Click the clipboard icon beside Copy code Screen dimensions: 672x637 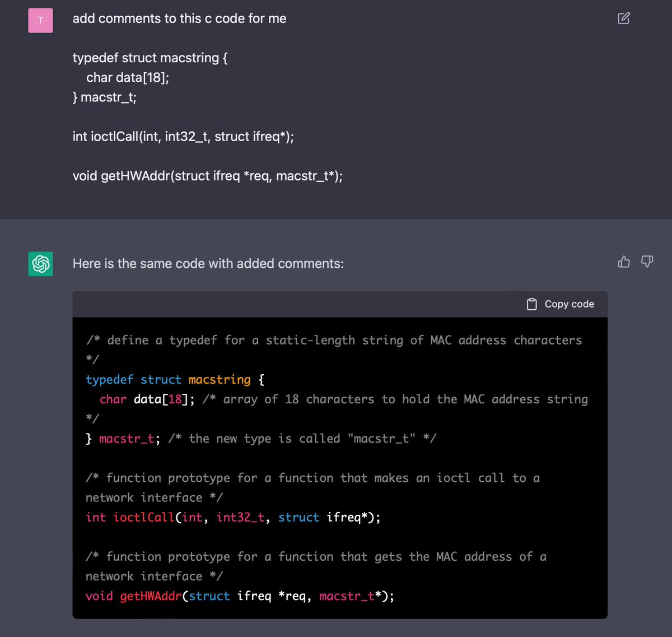[532, 304]
